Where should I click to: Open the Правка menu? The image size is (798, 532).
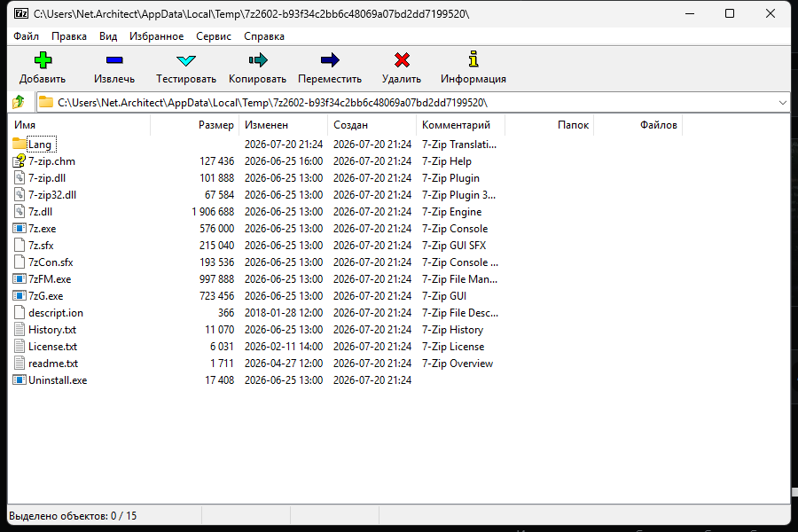68,36
